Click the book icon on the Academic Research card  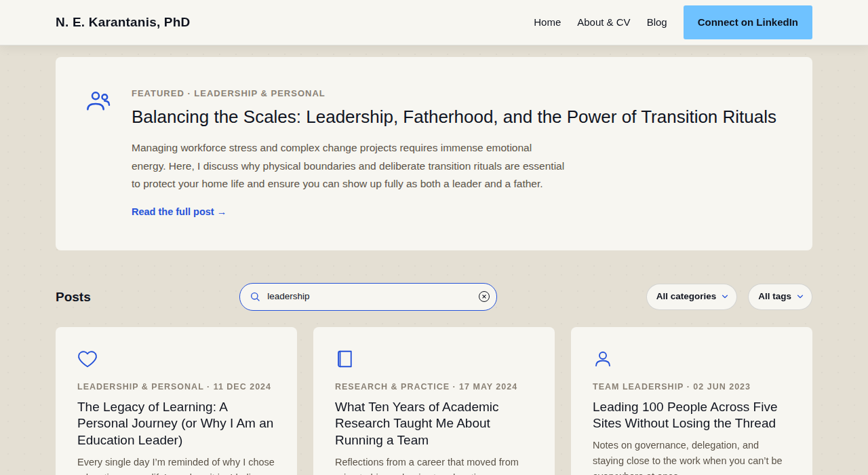pyautogui.click(x=344, y=359)
